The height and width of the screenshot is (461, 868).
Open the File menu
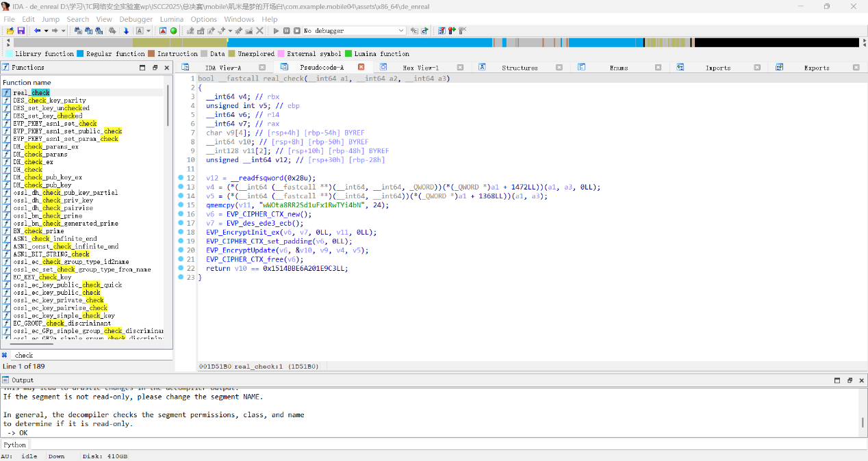(x=10, y=19)
